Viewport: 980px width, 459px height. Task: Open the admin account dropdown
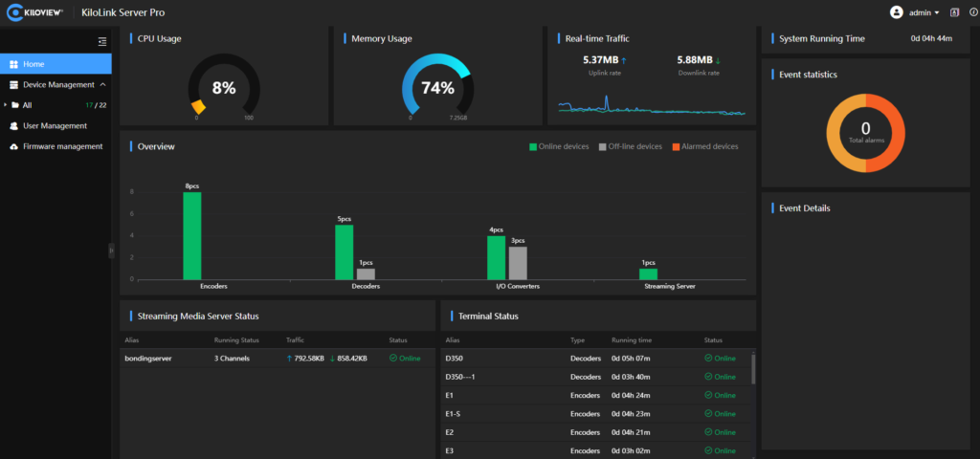click(924, 12)
